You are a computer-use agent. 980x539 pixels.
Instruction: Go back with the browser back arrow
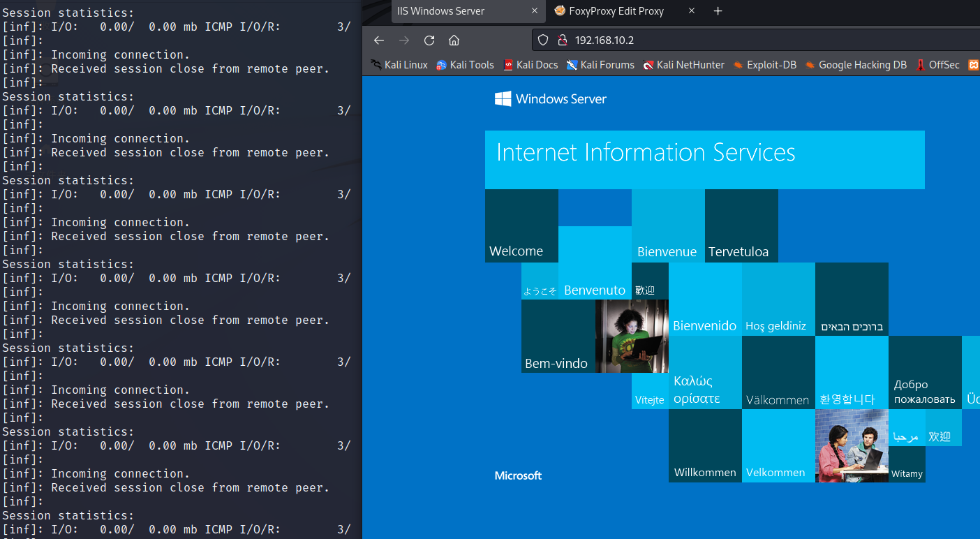pos(379,40)
